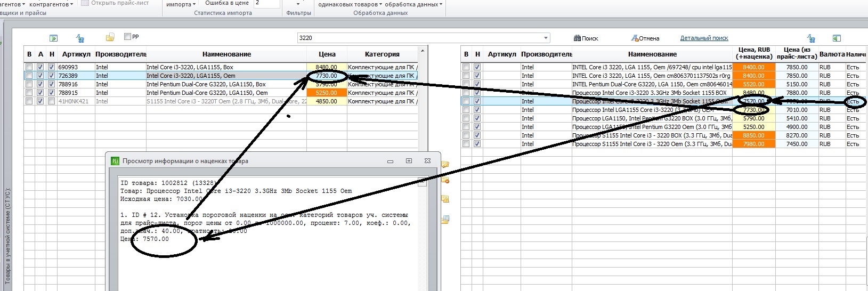Expand the search box dropdown showing 3220
The height and width of the screenshot is (291, 868).
546,38
